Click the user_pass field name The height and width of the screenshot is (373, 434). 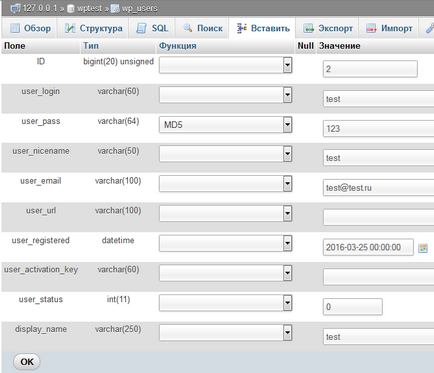pos(41,121)
